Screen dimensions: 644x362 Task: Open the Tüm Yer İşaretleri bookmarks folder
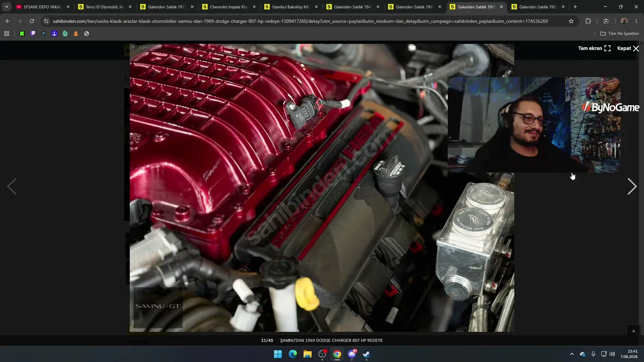[x=620, y=34]
